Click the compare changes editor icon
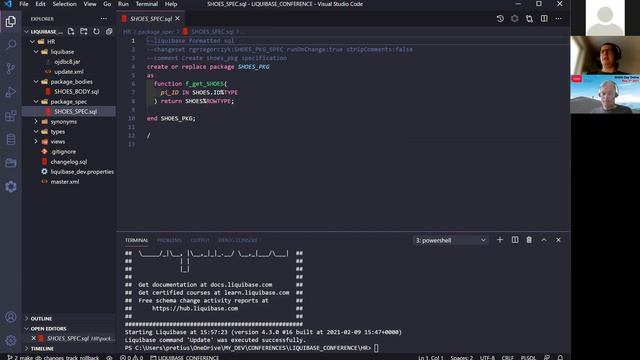Screen dimensions: 640x360 529,19
